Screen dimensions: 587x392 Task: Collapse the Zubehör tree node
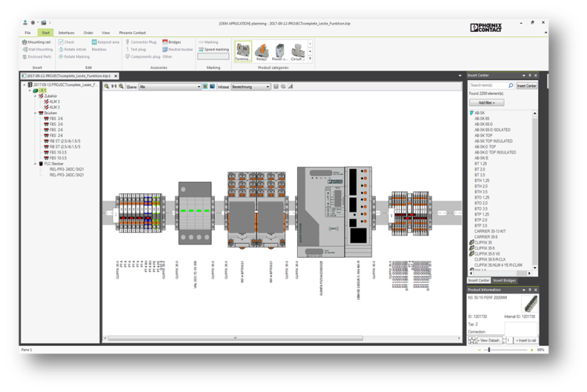click(34, 96)
